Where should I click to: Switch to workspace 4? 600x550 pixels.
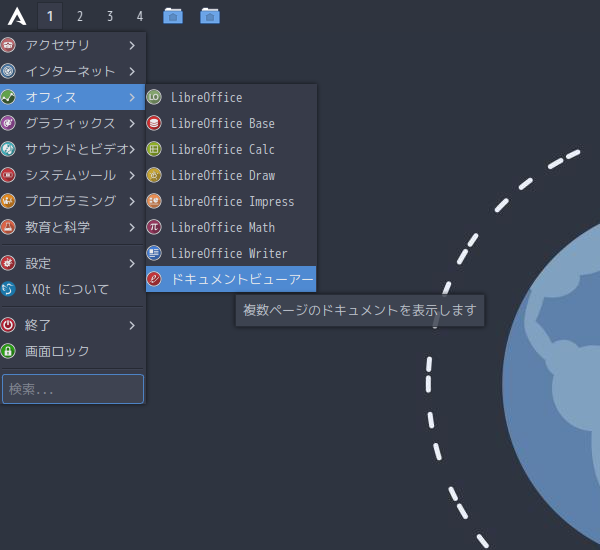tap(140, 16)
